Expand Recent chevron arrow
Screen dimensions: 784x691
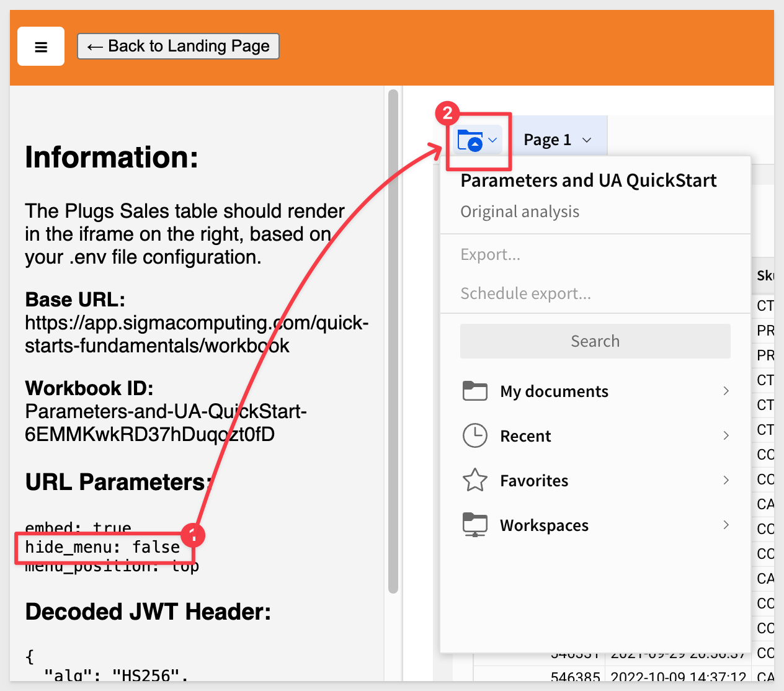(x=726, y=435)
